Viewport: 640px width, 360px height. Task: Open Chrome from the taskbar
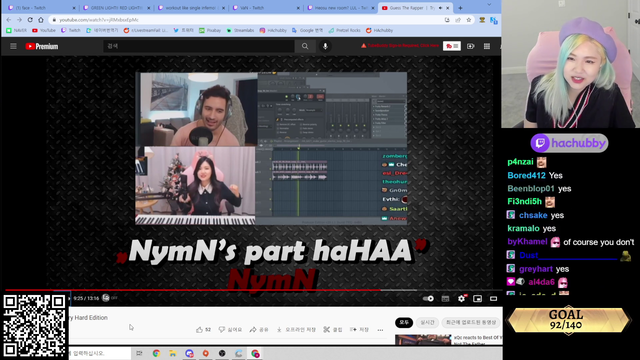(x=156, y=353)
